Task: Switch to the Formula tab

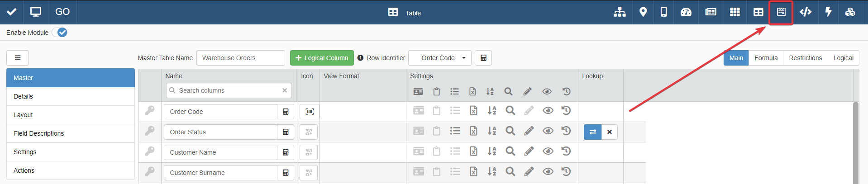Action: pos(766,58)
